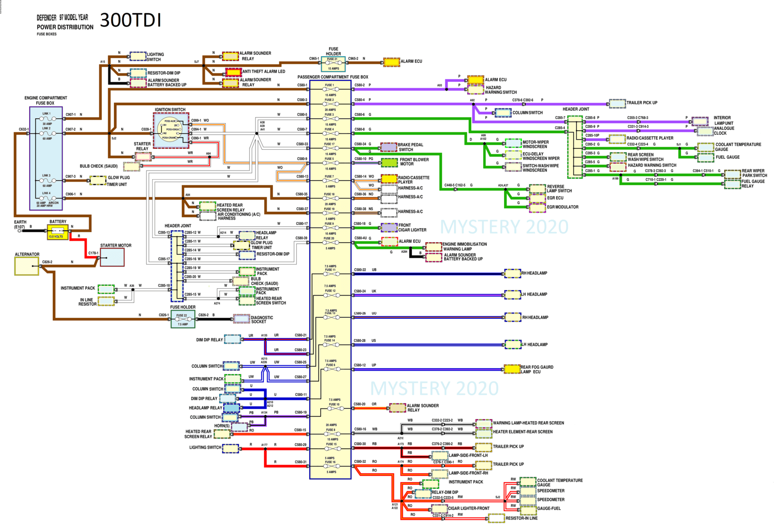Click the engine immobilisation warning lamp connector
The image size is (775, 532).
[434, 247]
